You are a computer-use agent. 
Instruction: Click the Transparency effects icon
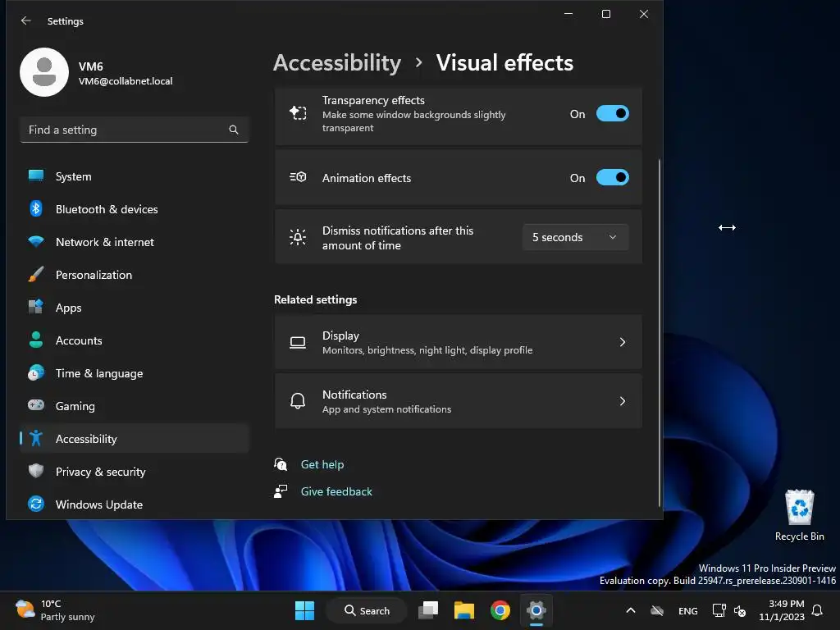tap(298, 113)
